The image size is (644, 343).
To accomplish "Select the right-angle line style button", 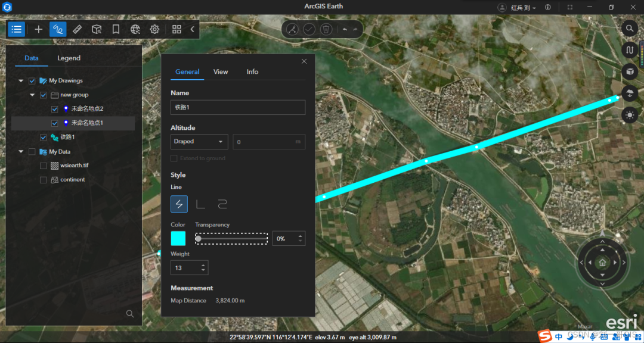I will coord(200,204).
